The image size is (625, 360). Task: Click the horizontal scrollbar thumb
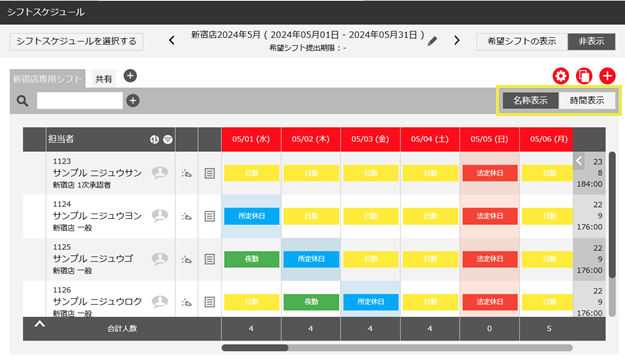(255, 348)
